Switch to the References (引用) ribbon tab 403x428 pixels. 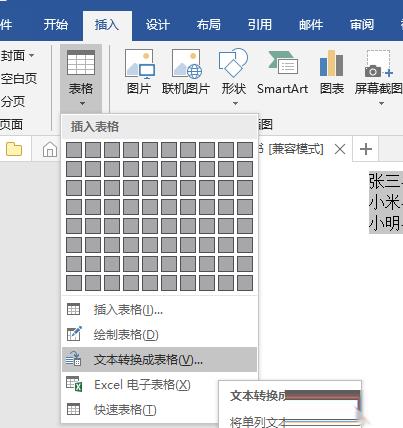260,25
